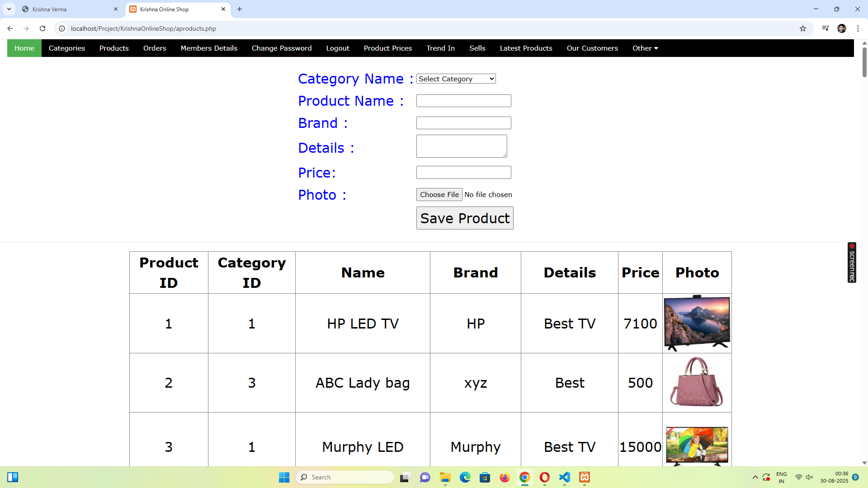Click the muted volume tray icon
868x488 pixels.
click(x=810, y=477)
